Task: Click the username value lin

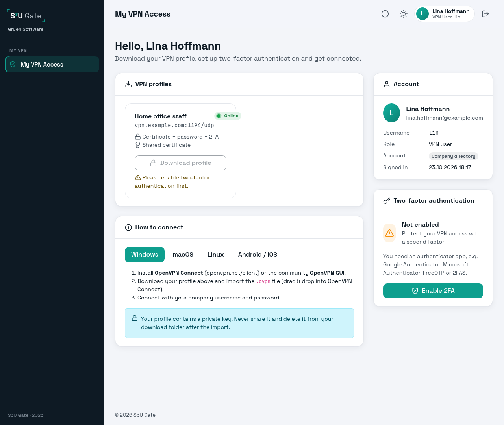Action: [434, 133]
